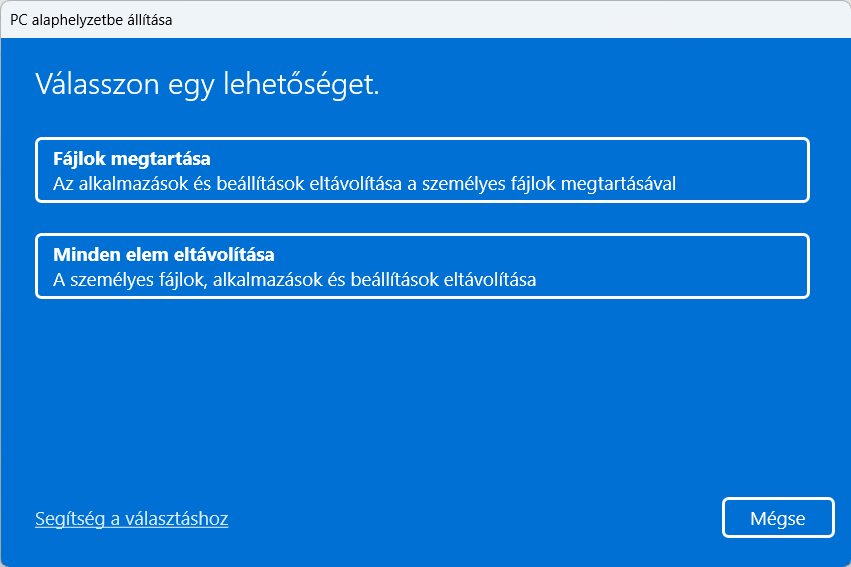Click the description starting with "A személyes fájlok, alkalmazások"

point(294,280)
